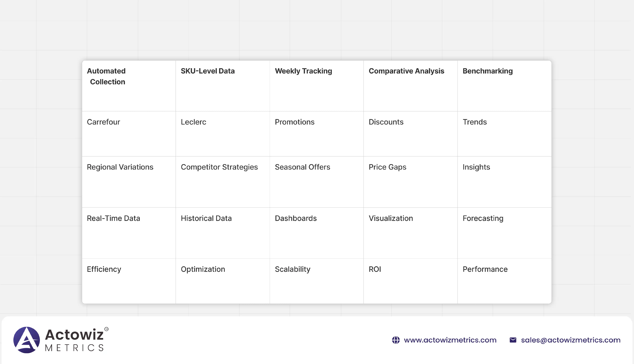This screenshot has height=364, width=634.
Task: Click the Benchmarking column header
Action: point(487,71)
